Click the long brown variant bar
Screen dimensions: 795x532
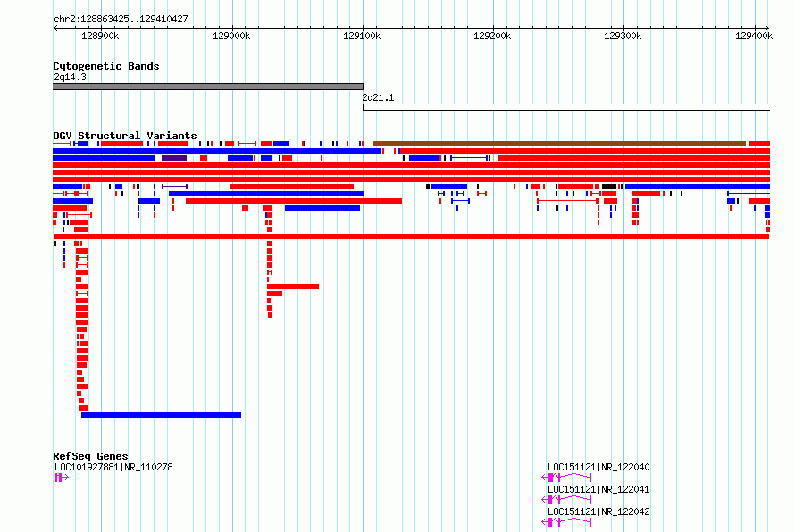[x=560, y=144]
